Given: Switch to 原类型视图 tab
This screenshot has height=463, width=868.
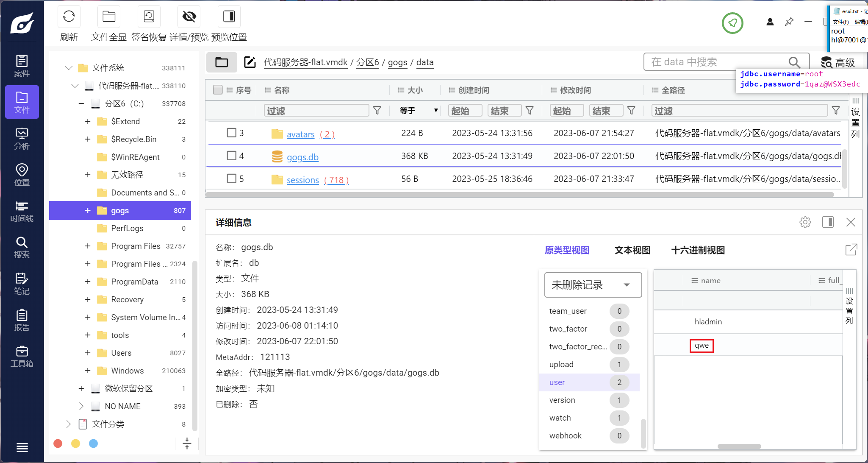Looking at the screenshot, I should (x=567, y=250).
